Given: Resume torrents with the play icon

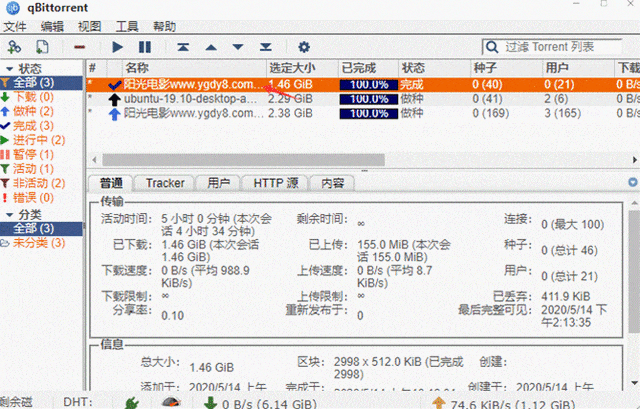Looking at the screenshot, I should click(117, 47).
